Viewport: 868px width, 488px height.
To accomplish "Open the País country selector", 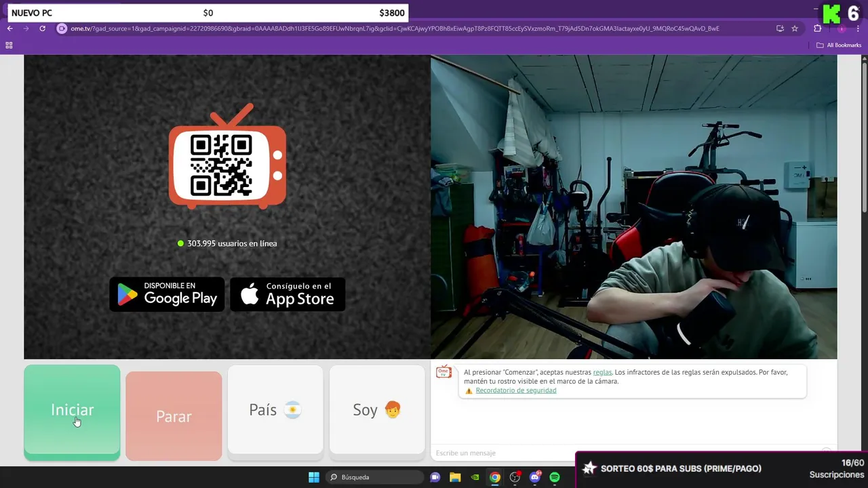I will [x=275, y=409].
